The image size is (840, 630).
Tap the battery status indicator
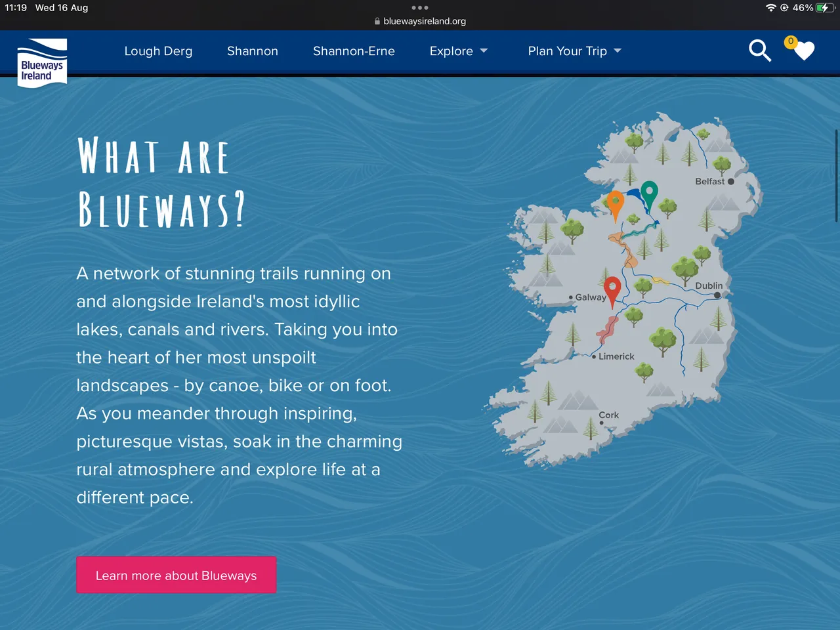click(824, 8)
